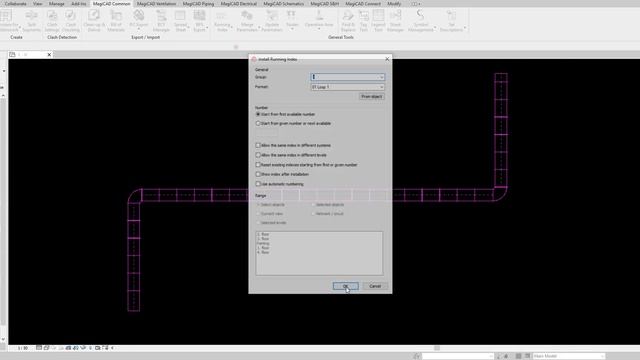Open the Set Descriptions tool
This screenshot has width=640, height=360.
(451, 21)
